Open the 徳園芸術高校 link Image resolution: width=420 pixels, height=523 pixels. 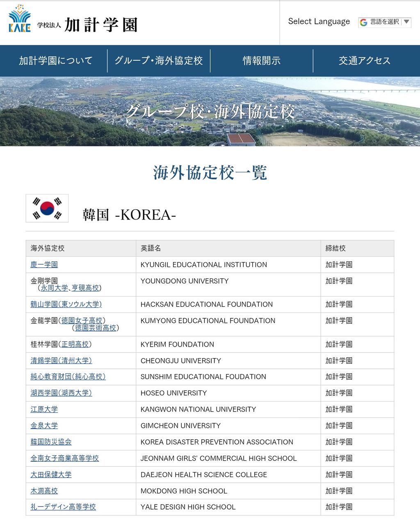click(96, 328)
